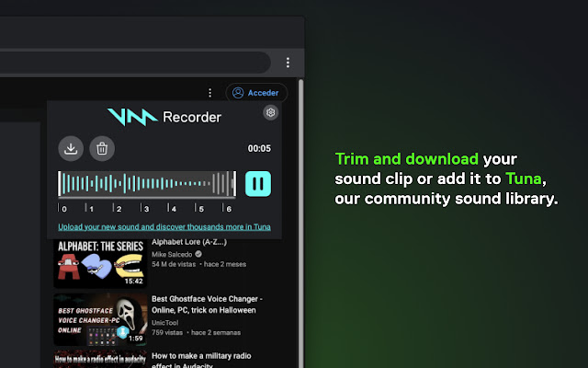Click the left trim handle of waveform
The image size is (588, 368).
pyautogui.click(x=59, y=184)
